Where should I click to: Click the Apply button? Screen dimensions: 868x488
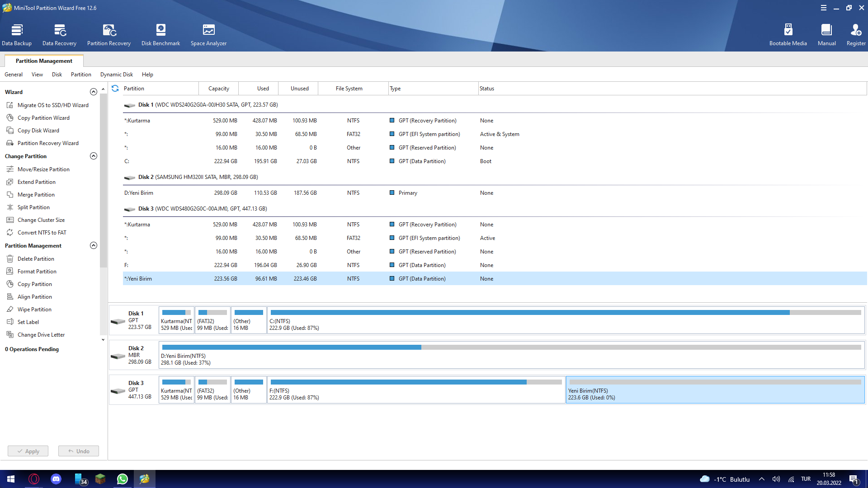[x=28, y=451]
